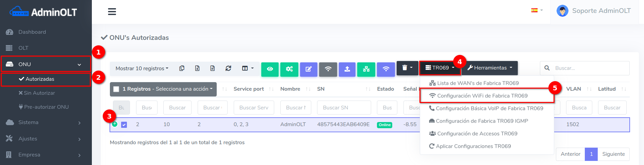Screen dimensions: 644x165
Task: Toggle the select-all records checkbox
Action: [x=116, y=89]
